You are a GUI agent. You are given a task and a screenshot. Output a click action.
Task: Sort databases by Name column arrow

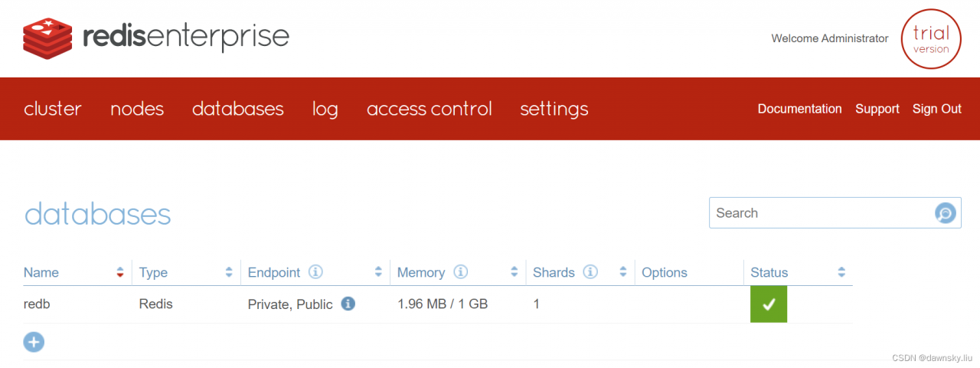(120, 272)
